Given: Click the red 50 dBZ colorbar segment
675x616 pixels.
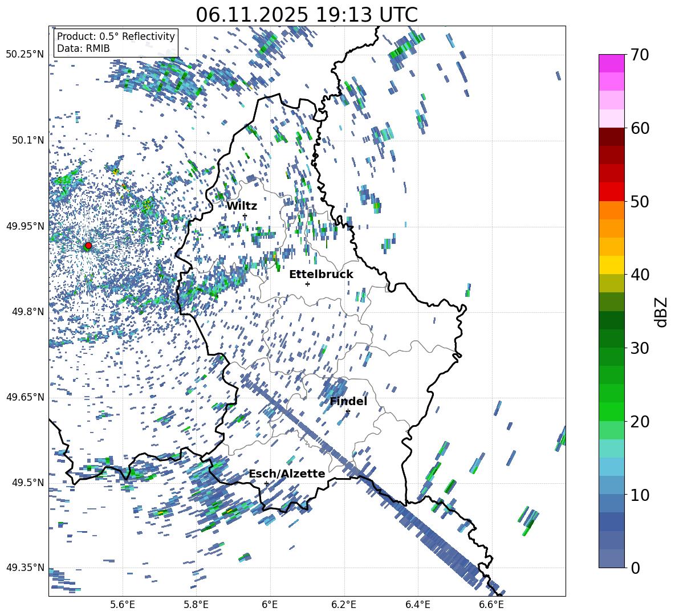Looking at the screenshot, I should point(611,192).
